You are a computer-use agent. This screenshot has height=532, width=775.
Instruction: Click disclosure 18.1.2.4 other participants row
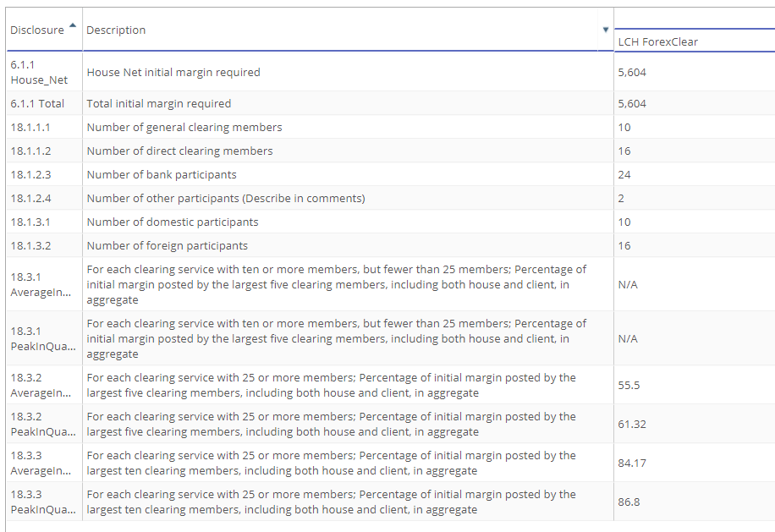tap(391, 198)
